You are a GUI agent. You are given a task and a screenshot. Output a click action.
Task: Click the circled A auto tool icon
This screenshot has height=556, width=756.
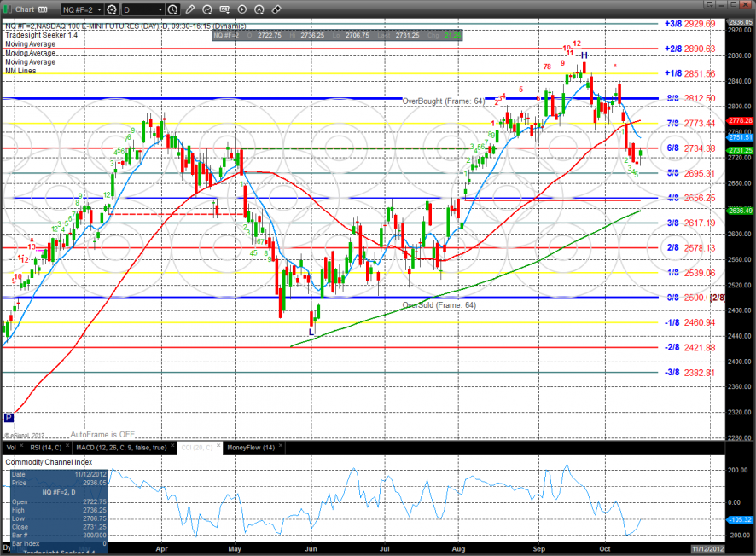click(259, 9)
